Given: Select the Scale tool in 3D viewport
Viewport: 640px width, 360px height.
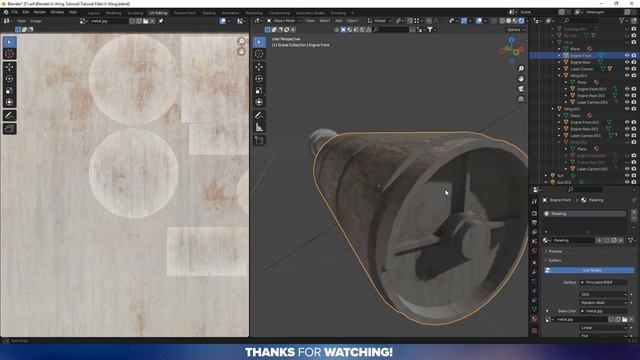Looking at the screenshot, I should point(259,91).
